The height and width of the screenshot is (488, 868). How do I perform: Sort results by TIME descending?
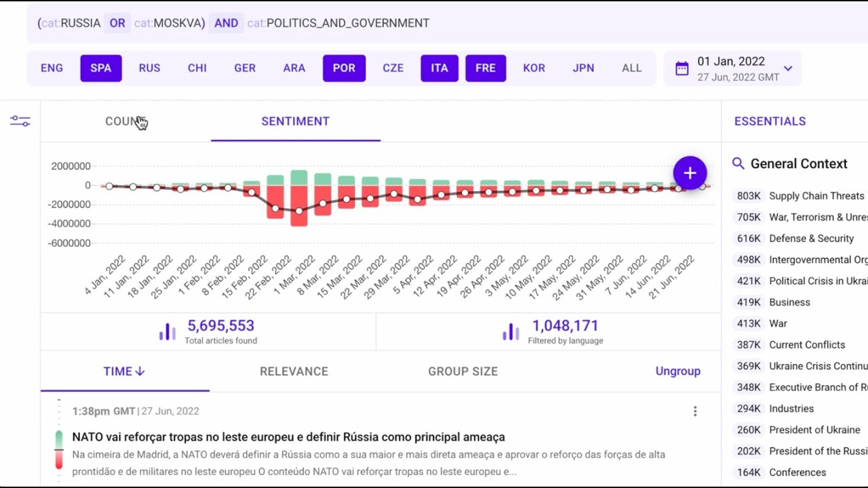[x=124, y=371]
